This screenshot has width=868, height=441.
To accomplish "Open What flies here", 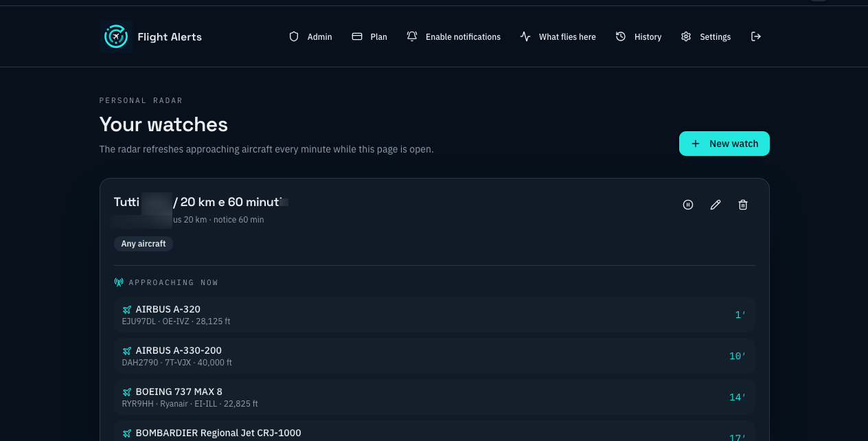I will coord(558,36).
